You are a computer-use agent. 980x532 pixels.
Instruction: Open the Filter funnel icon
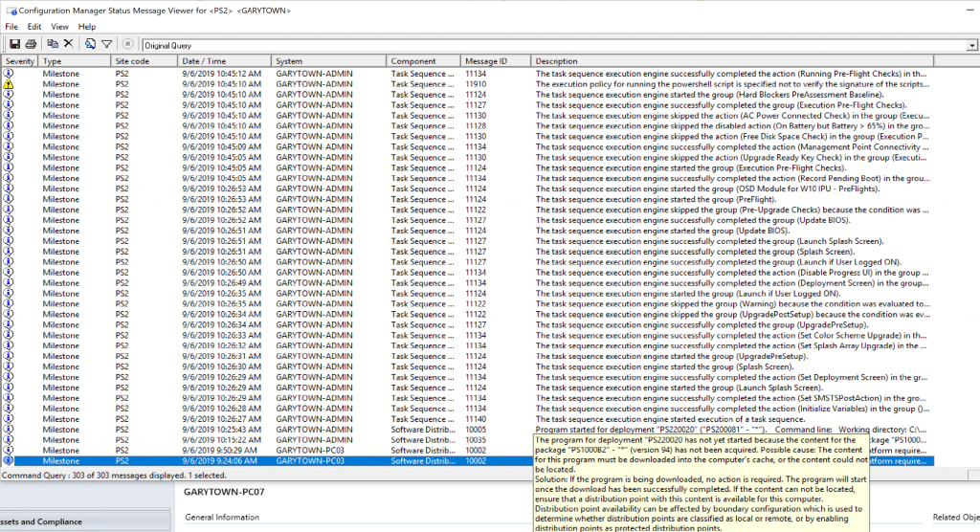coord(106,44)
